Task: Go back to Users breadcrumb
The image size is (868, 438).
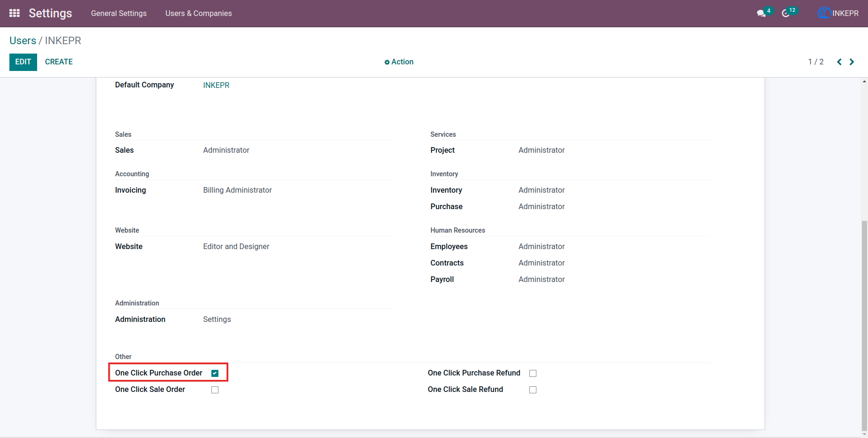Action: pos(23,40)
